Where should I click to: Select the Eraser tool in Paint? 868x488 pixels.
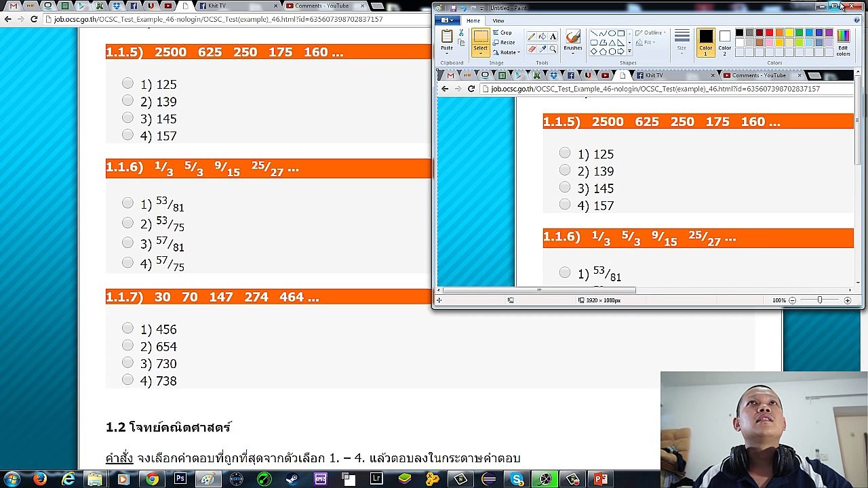pos(532,49)
